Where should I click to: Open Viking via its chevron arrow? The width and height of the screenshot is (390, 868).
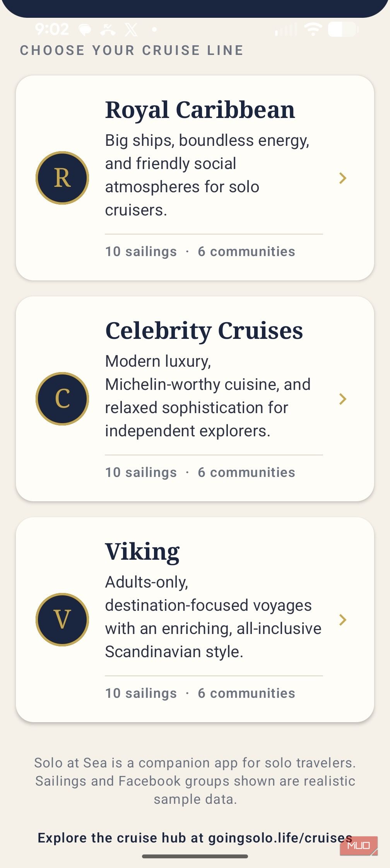[x=342, y=620]
